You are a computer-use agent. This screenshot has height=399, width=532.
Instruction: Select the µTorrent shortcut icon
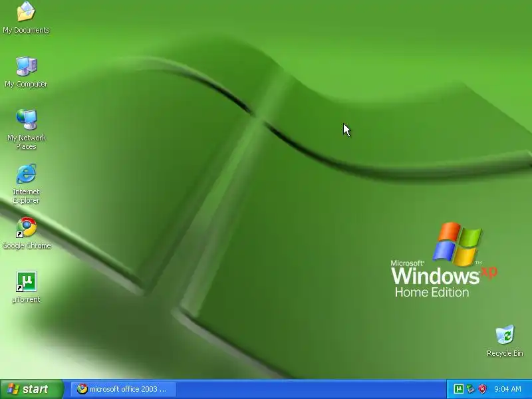[26, 281]
